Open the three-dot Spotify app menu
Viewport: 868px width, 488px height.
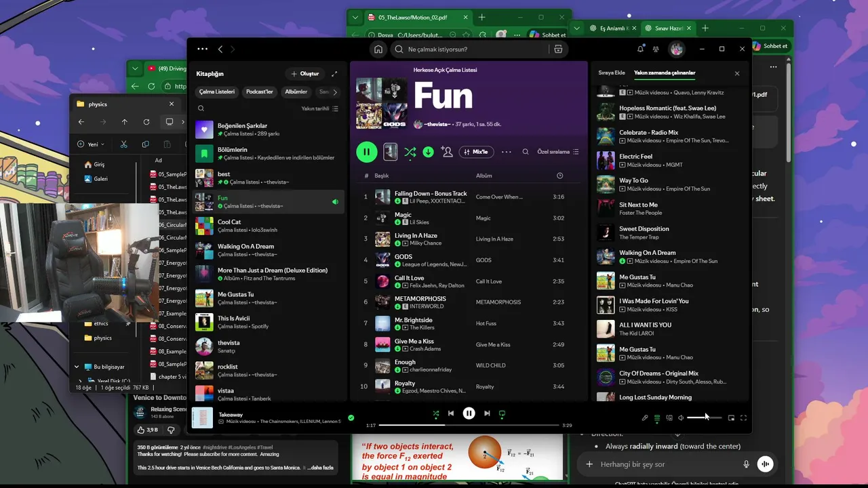pyautogui.click(x=202, y=49)
